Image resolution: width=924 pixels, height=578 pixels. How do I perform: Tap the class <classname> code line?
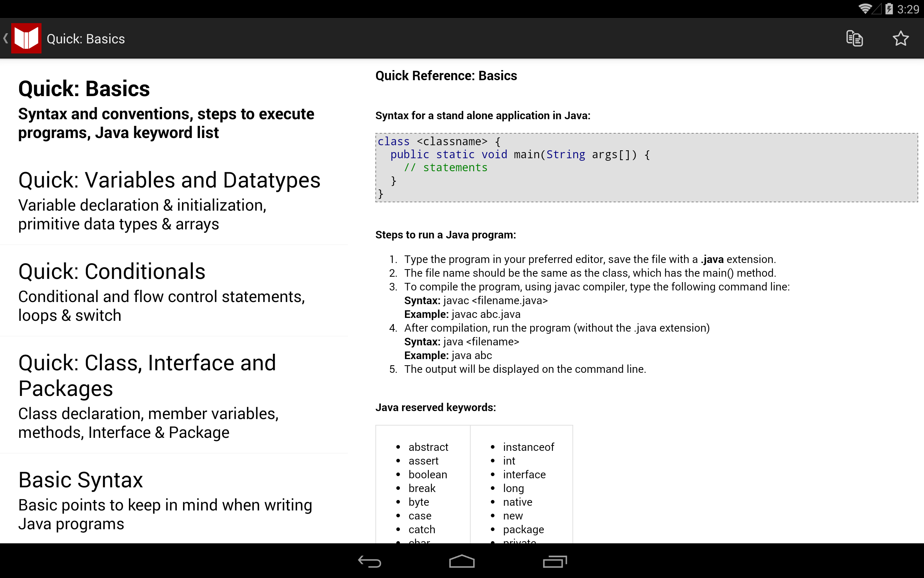coord(439,142)
